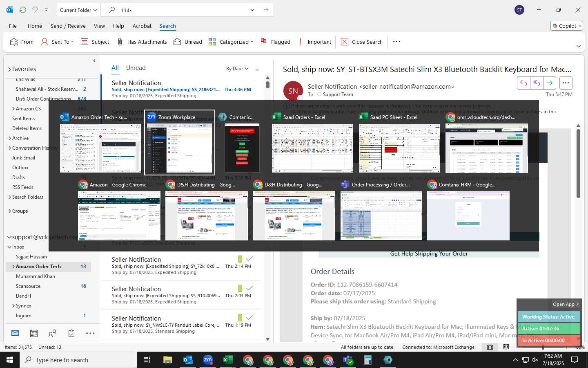Open the File menu
588x368 pixels.
point(13,26)
